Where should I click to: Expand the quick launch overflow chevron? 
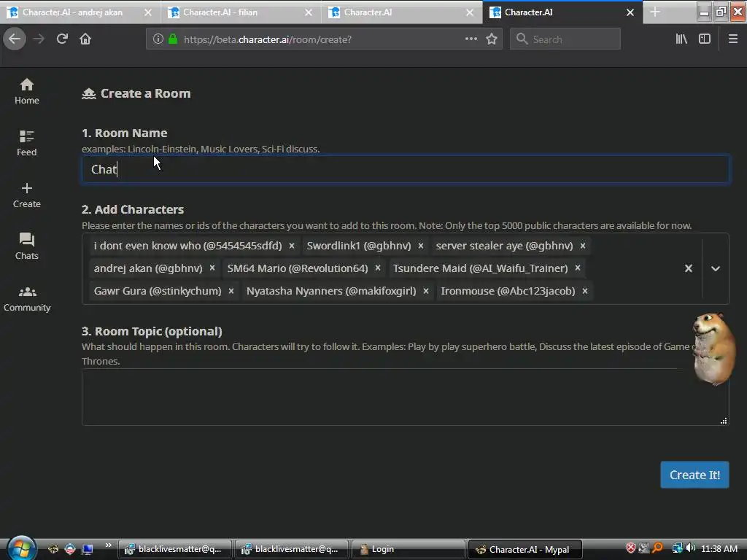[108, 545]
